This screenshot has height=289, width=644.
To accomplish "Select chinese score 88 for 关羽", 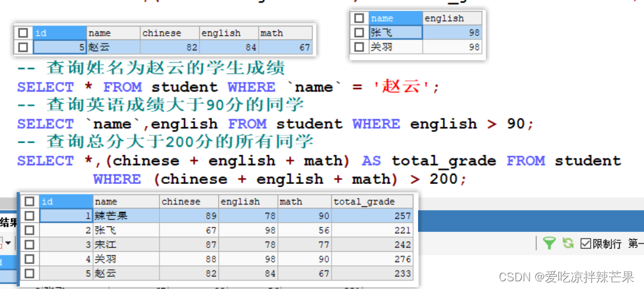I will tap(189, 259).
